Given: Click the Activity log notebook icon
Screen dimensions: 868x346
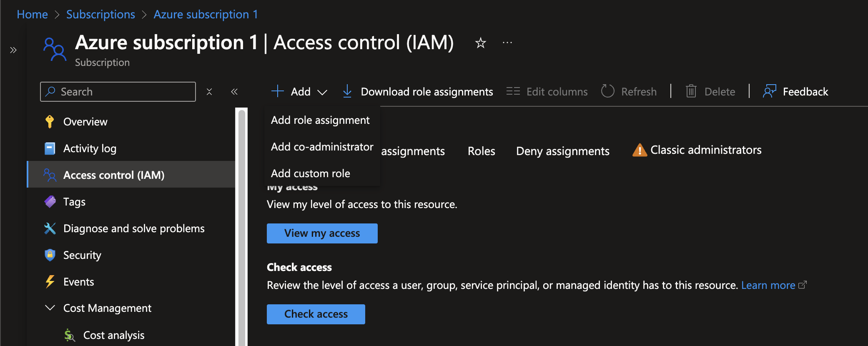Looking at the screenshot, I should [50, 148].
